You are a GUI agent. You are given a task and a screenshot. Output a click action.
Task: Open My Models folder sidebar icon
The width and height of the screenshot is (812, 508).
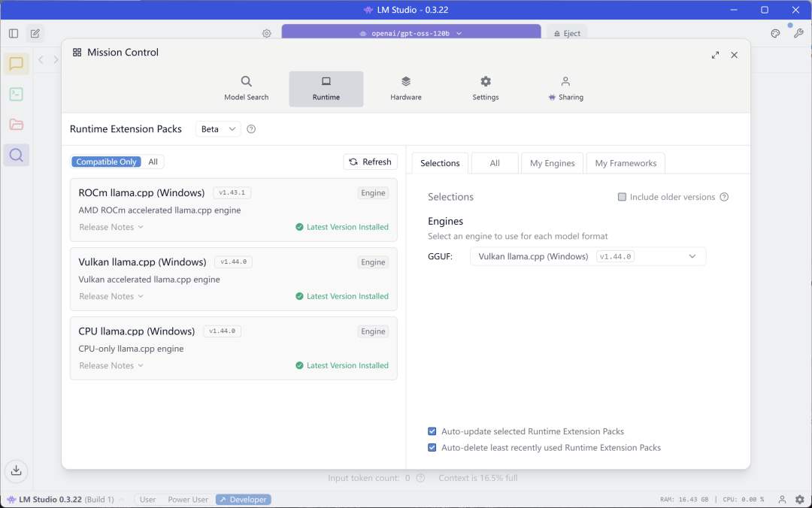coord(16,125)
